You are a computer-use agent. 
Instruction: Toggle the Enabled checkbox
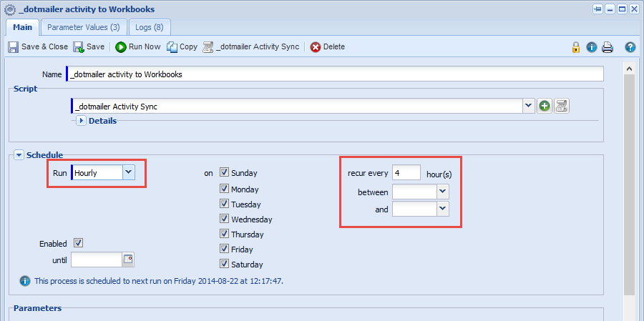coord(79,243)
